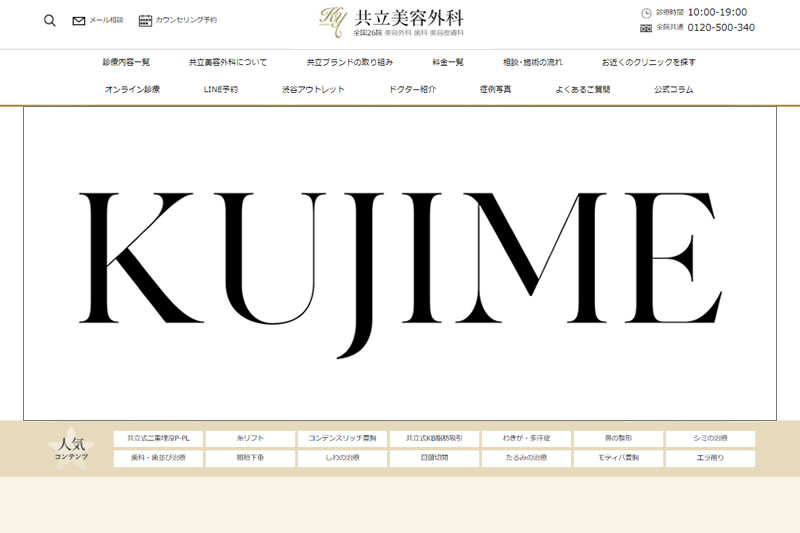Select the 鼻の整形 button
This screenshot has width=800, height=533.
pos(618,439)
